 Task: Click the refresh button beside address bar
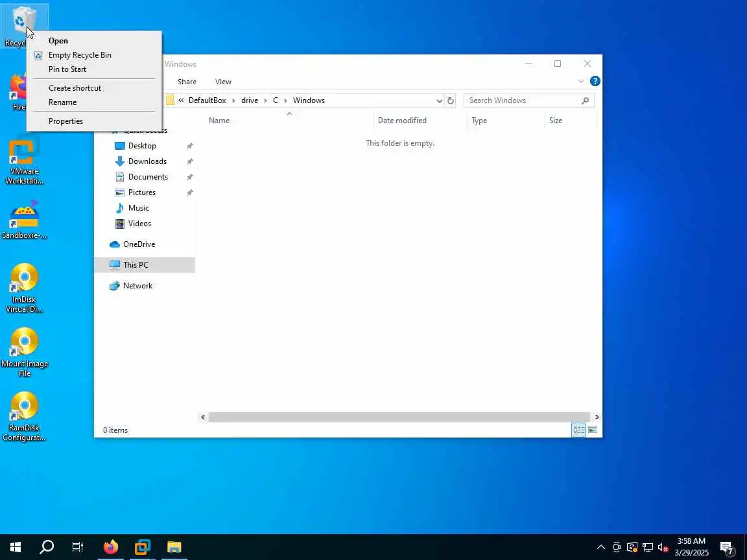450,100
